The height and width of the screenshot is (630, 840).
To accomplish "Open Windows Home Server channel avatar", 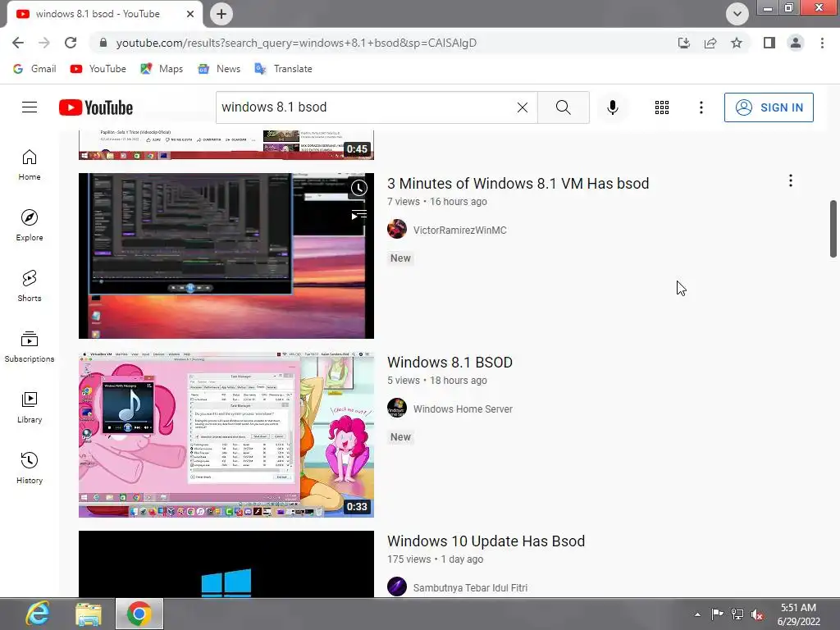I will [397, 409].
